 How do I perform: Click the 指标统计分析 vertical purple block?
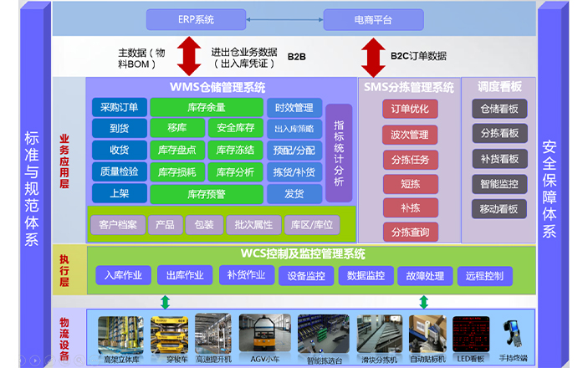pos(338,152)
